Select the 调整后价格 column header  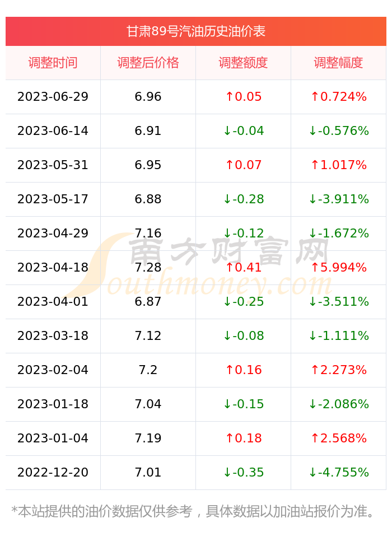148,63
